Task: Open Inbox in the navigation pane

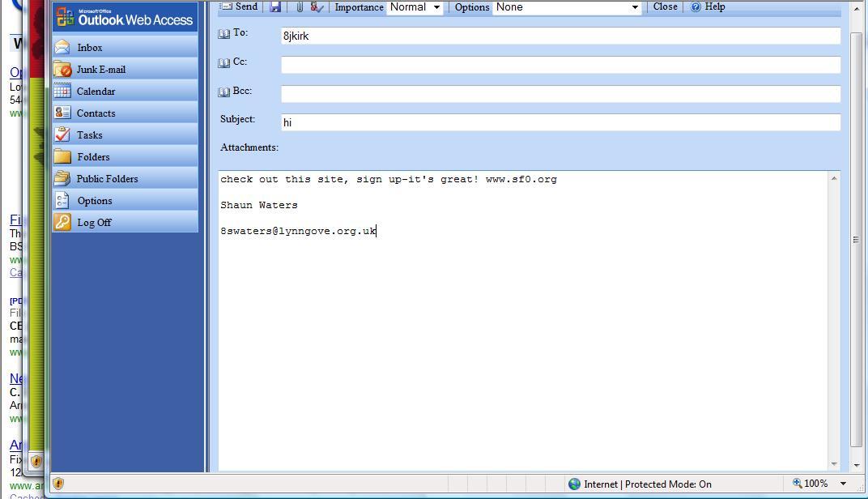Action: coord(89,48)
